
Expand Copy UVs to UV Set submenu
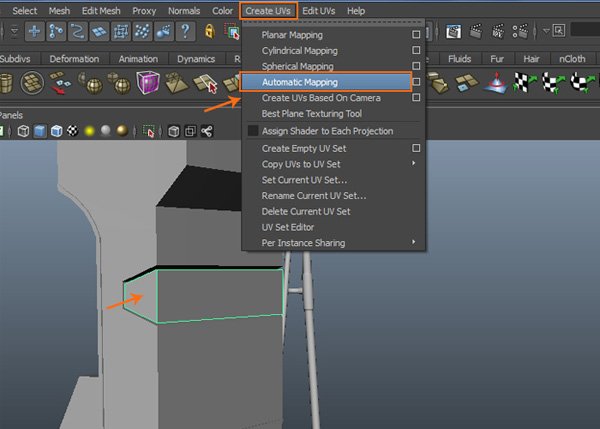click(x=413, y=163)
